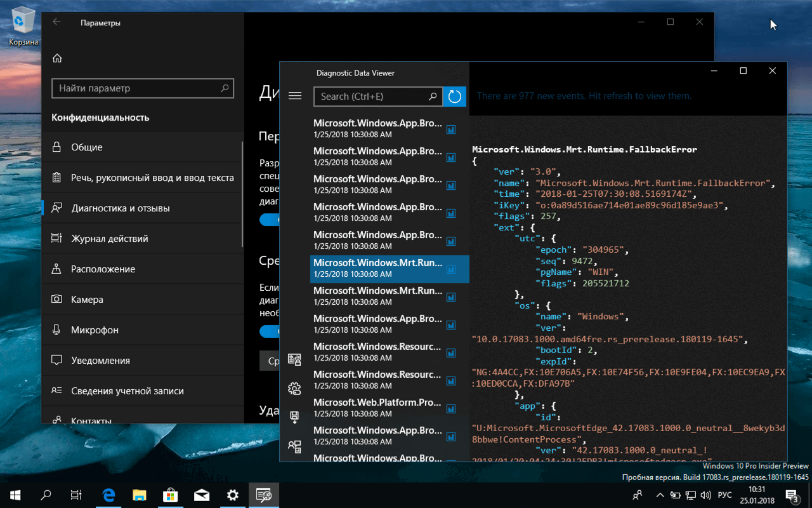Select the highlighted Microsoft.Windows.Mrt.Run... event
This screenshot has width=812, height=508.
(x=390, y=269)
